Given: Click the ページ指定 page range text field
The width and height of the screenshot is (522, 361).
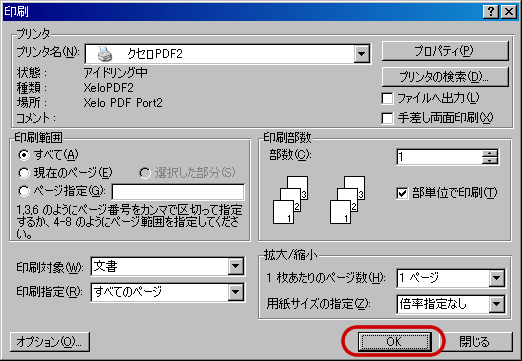Looking at the screenshot, I should coord(178,192).
